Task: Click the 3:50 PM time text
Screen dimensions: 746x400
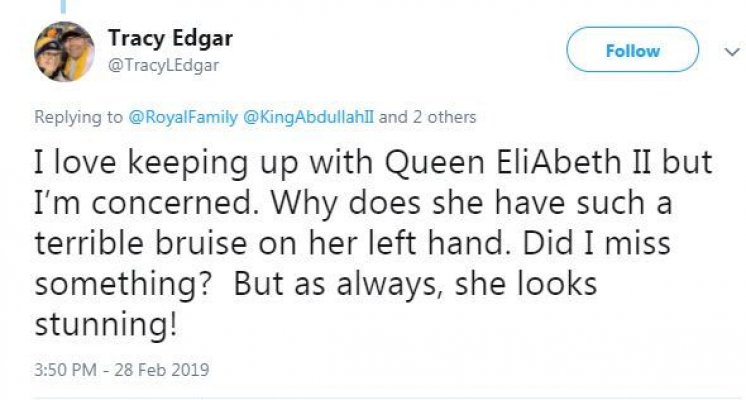Action: tap(67, 370)
